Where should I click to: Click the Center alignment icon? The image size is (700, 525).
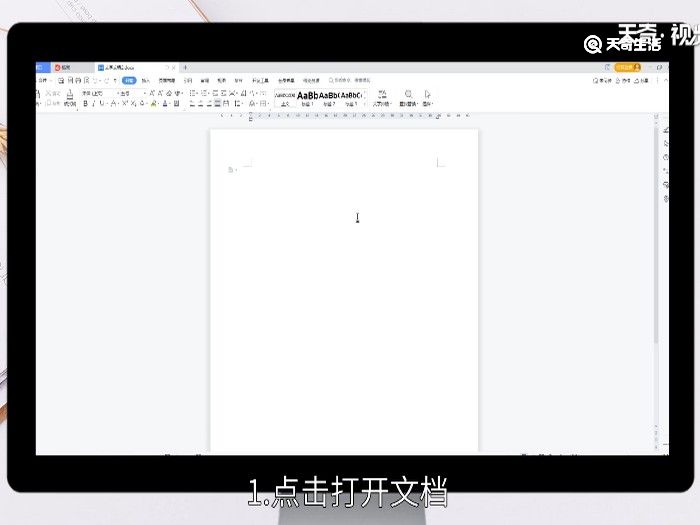pos(200,104)
